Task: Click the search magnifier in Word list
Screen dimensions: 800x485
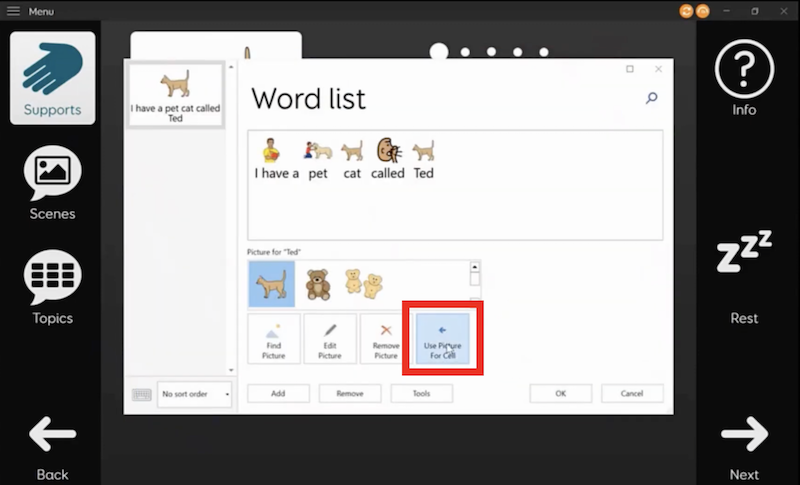Action: pyautogui.click(x=652, y=98)
